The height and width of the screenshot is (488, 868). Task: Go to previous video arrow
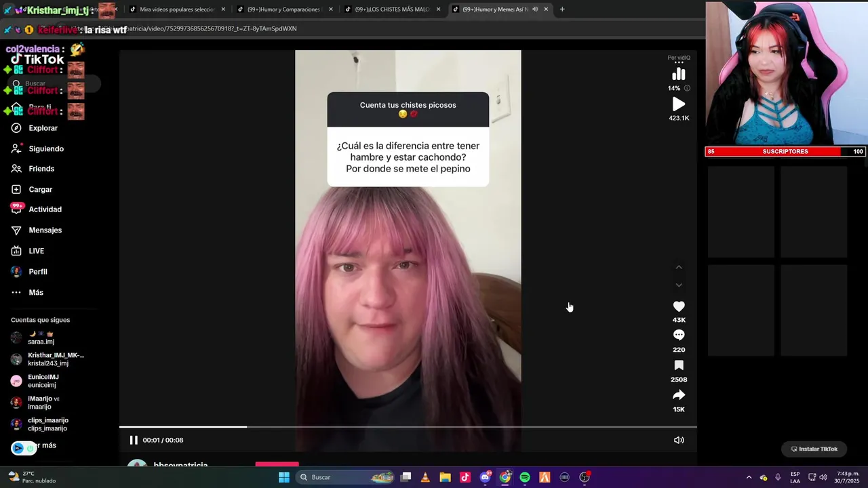pos(679,268)
